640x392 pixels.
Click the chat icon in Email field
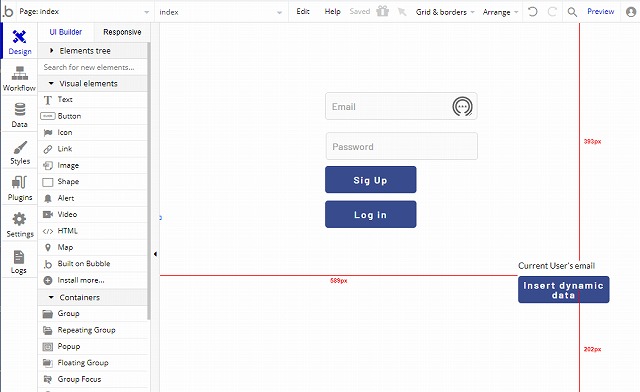[462, 107]
